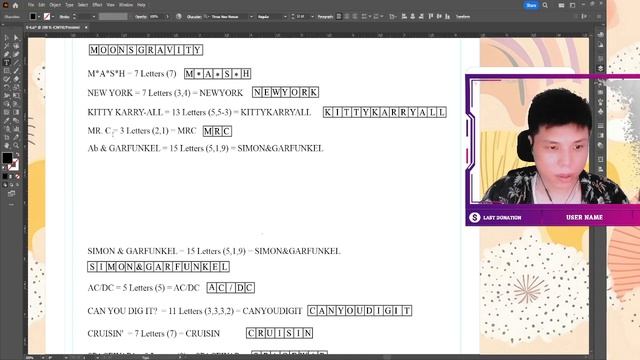The width and height of the screenshot is (640, 360).
Task: Select the Slice tool
Action: 16,137
